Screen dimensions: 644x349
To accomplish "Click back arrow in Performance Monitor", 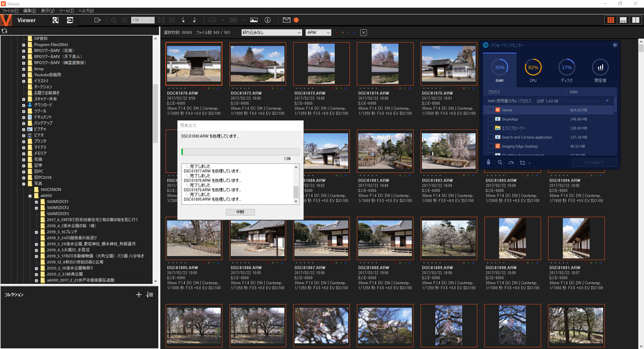I will [x=615, y=45].
